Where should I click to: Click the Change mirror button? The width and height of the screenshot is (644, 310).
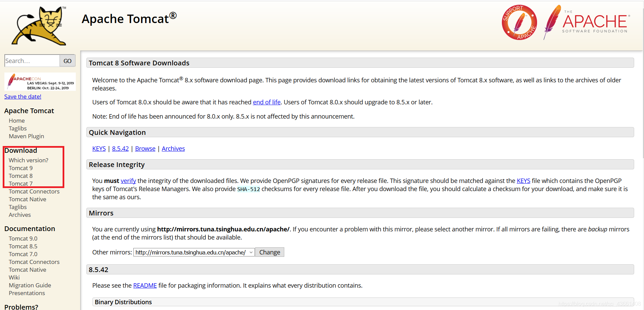(270, 252)
